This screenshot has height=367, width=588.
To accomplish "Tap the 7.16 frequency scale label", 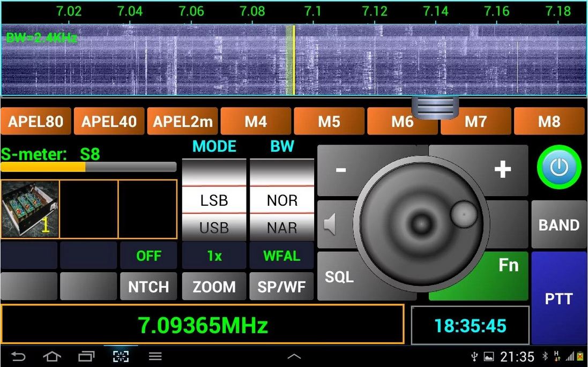I will click(x=497, y=11).
